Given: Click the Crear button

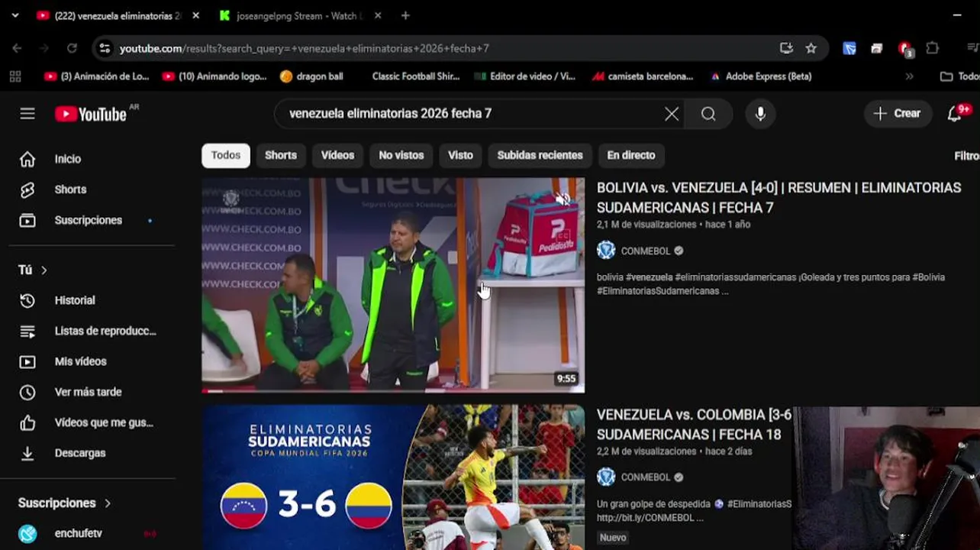Looking at the screenshot, I should tap(898, 113).
